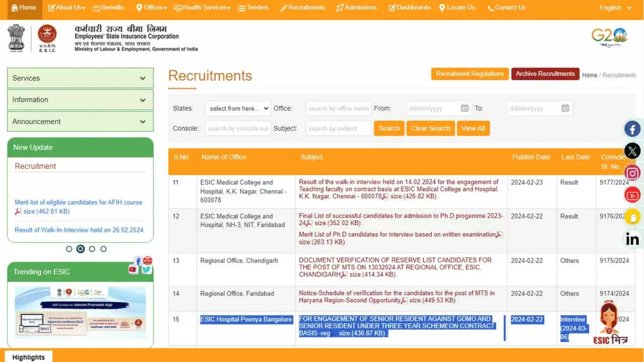Click console number 9175/2024
This screenshot has width=644, height=362.
(x=614, y=260)
